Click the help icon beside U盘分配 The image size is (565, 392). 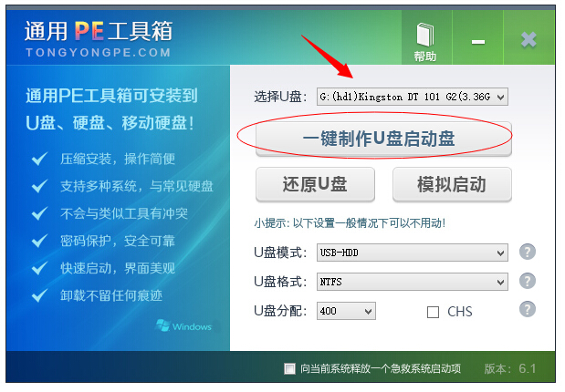tap(528, 309)
